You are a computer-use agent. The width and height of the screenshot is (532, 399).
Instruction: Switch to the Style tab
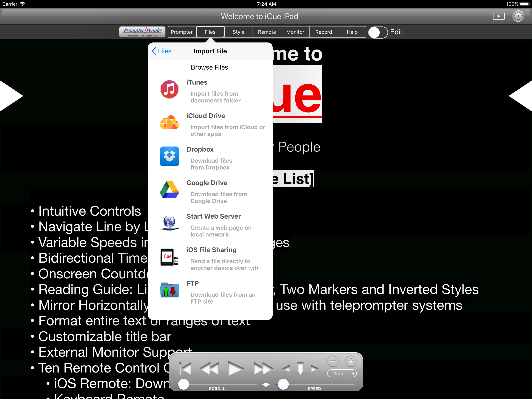pos(238,32)
